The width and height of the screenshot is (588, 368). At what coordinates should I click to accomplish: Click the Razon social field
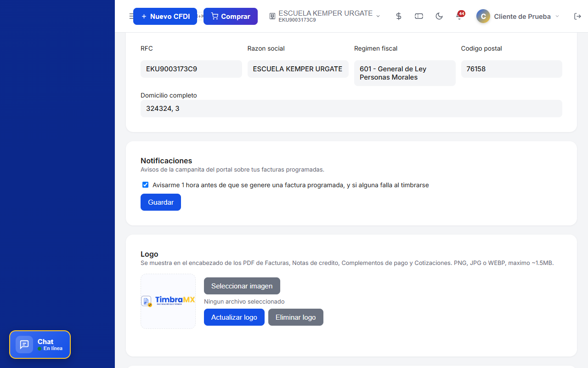click(x=298, y=69)
